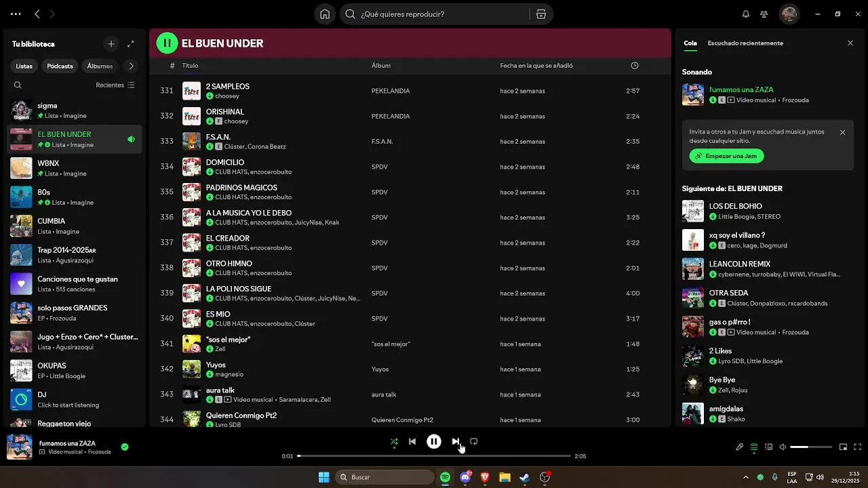Toggle repeat mode
The height and width of the screenshot is (488, 868).
474,442
